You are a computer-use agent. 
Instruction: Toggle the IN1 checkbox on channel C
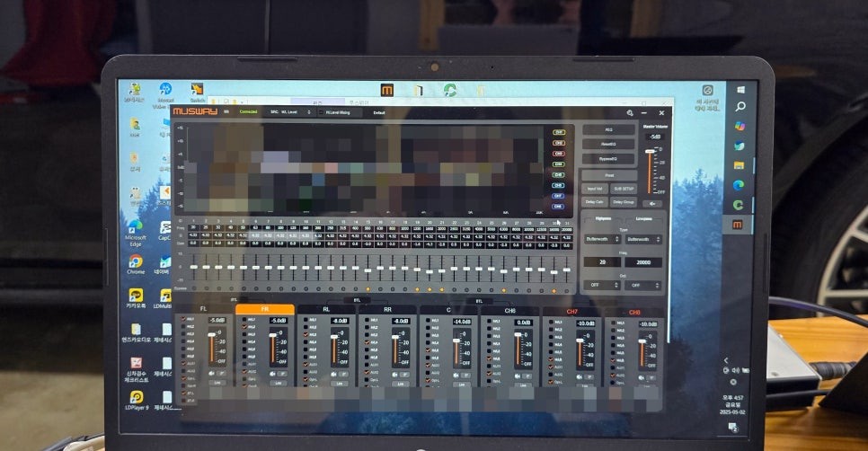point(428,319)
